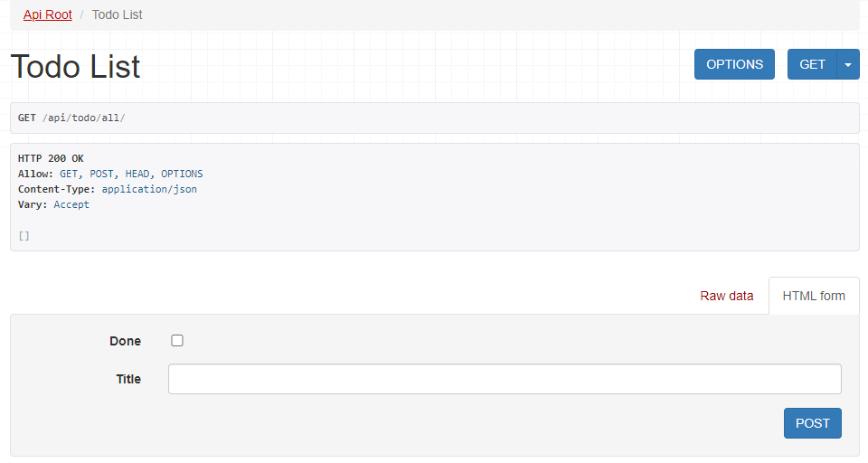This screenshot has height=463, width=868.
Task: Switch to the Raw data tab
Action: click(726, 296)
